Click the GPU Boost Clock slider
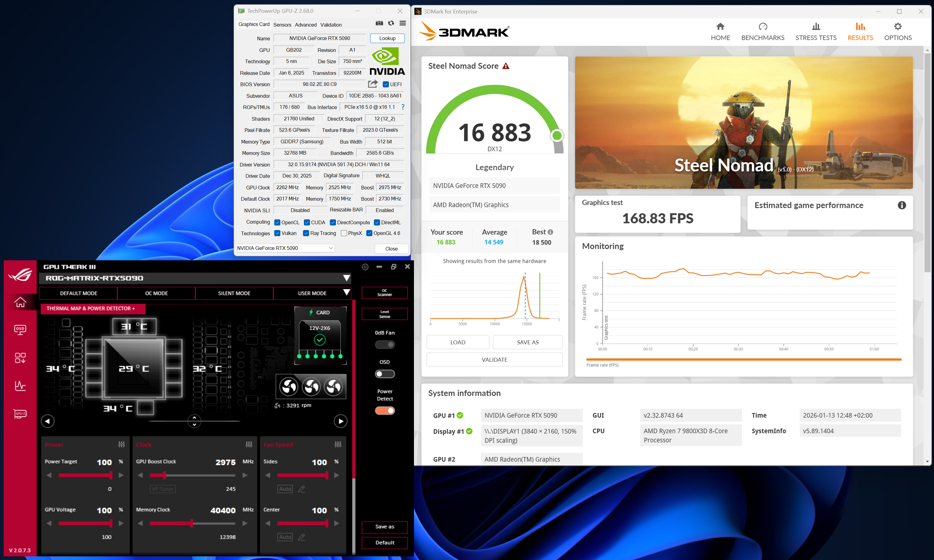934x560 pixels. pyautogui.click(x=164, y=475)
